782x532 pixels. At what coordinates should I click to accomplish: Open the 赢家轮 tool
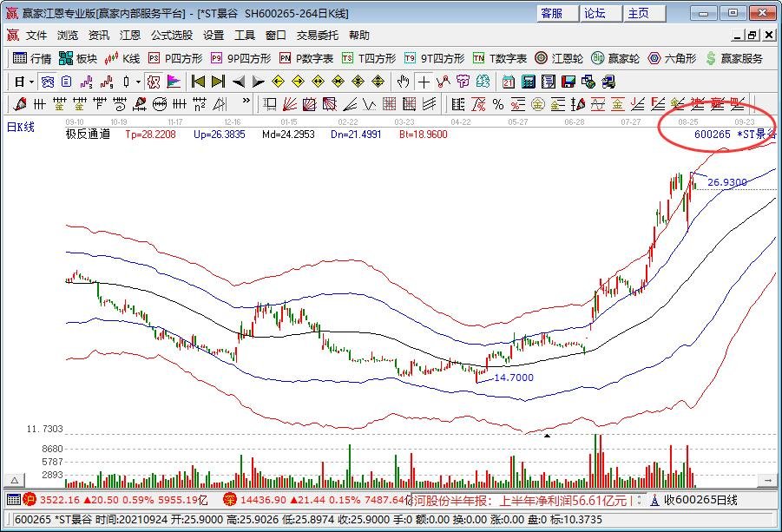[615, 58]
